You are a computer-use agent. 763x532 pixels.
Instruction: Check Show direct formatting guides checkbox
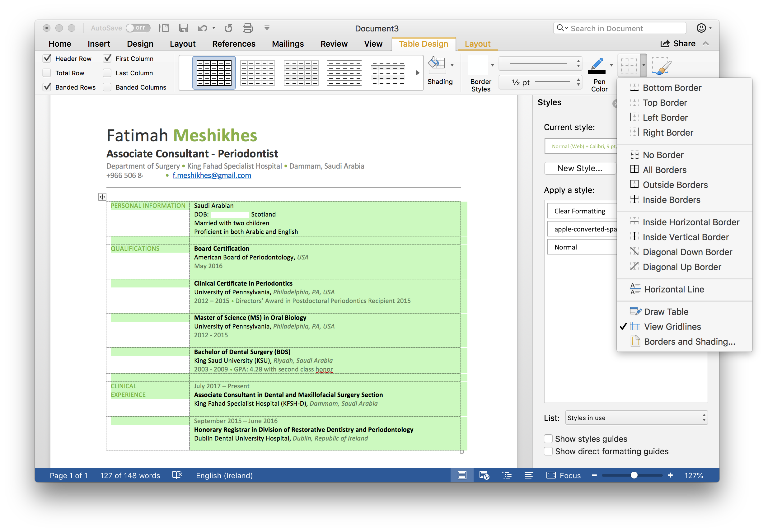[x=548, y=451]
